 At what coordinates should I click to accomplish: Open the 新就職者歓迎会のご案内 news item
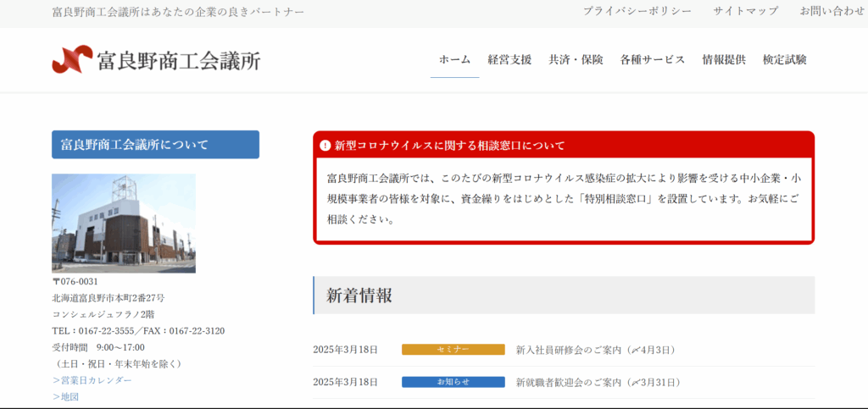(598, 383)
